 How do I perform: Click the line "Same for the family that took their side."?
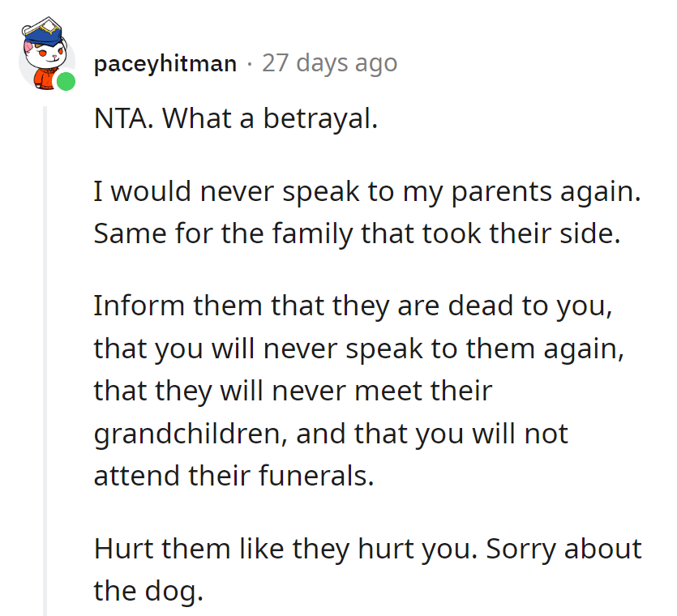(357, 233)
